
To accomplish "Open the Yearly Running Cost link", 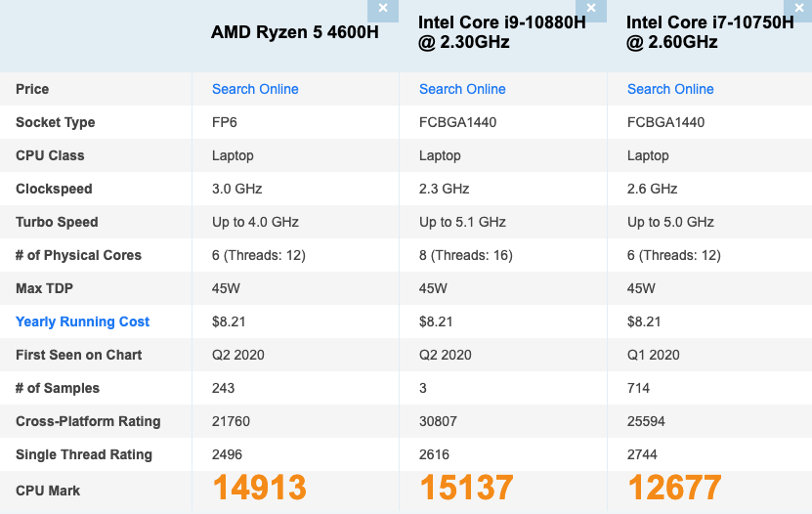I will [x=82, y=321].
